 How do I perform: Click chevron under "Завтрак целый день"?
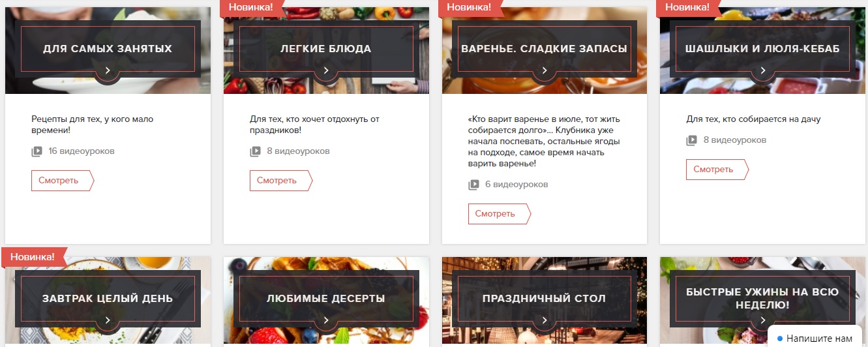[x=108, y=320]
